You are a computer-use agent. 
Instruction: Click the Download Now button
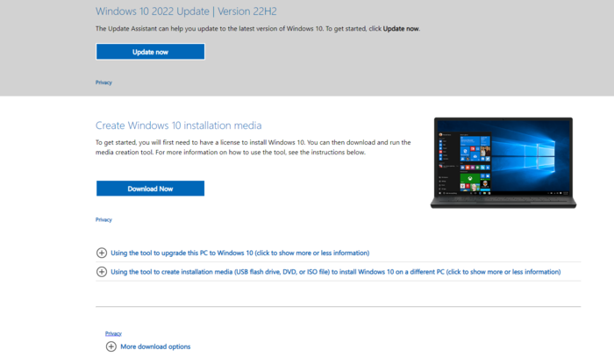tap(150, 189)
